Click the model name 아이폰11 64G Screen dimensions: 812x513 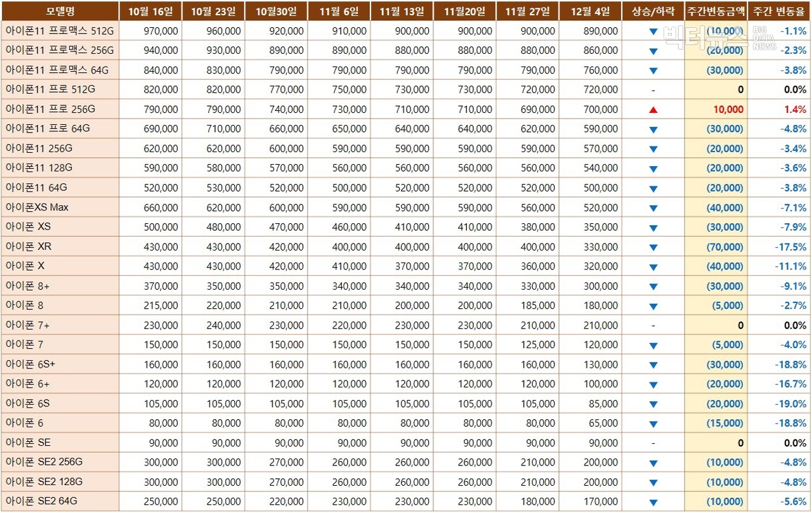coord(36,188)
